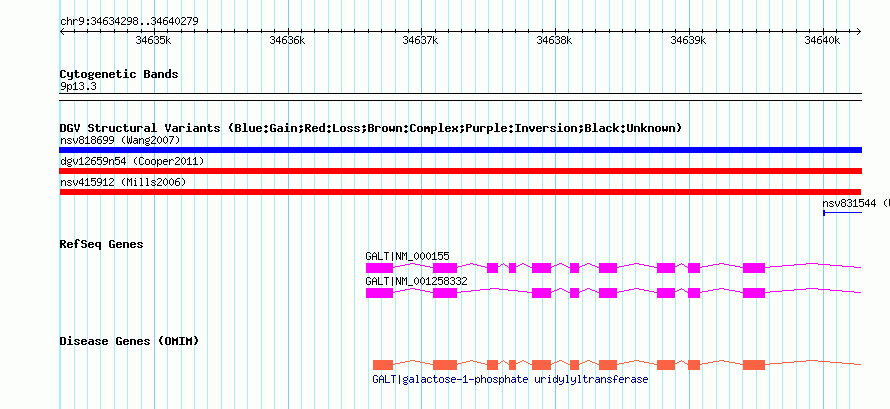This screenshot has width=890, height=409.
Task: Click the red dgv12659n54 loss bar
Action: (461, 171)
